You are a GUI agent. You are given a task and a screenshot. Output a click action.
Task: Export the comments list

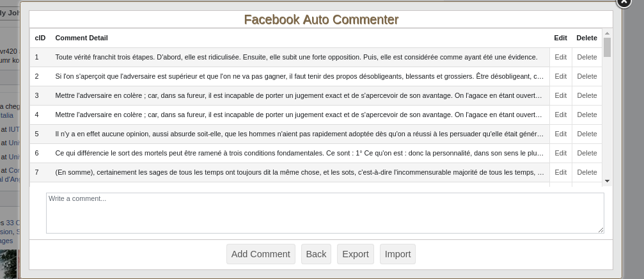coord(356,254)
